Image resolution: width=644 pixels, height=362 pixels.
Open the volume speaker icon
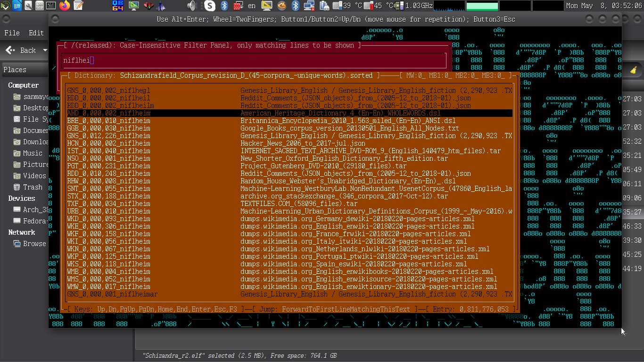191,6
